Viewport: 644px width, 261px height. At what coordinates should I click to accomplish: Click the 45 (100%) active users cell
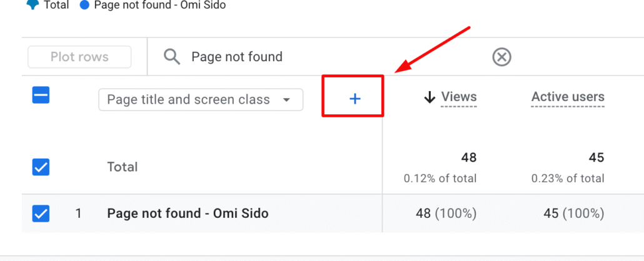pyautogui.click(x=574, y=214)
